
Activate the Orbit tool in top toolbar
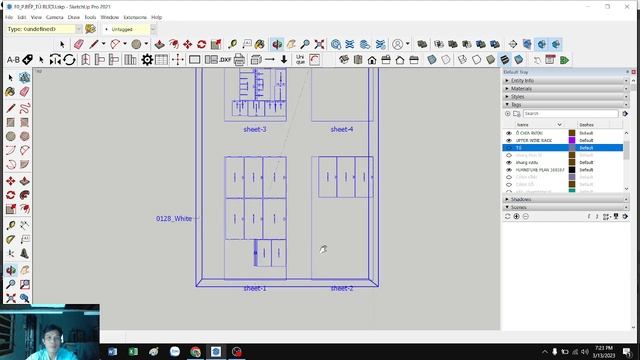277,44
